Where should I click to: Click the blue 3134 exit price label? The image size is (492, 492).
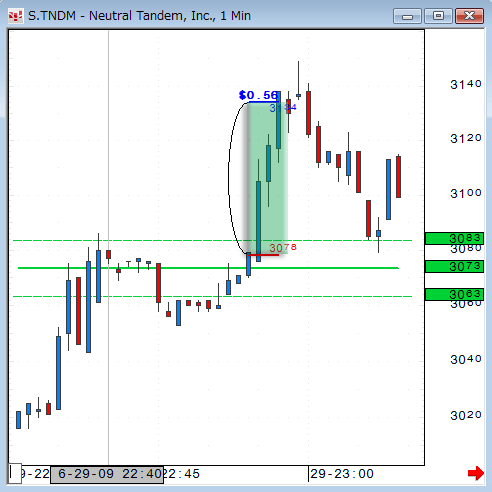(x=283, y=108)
